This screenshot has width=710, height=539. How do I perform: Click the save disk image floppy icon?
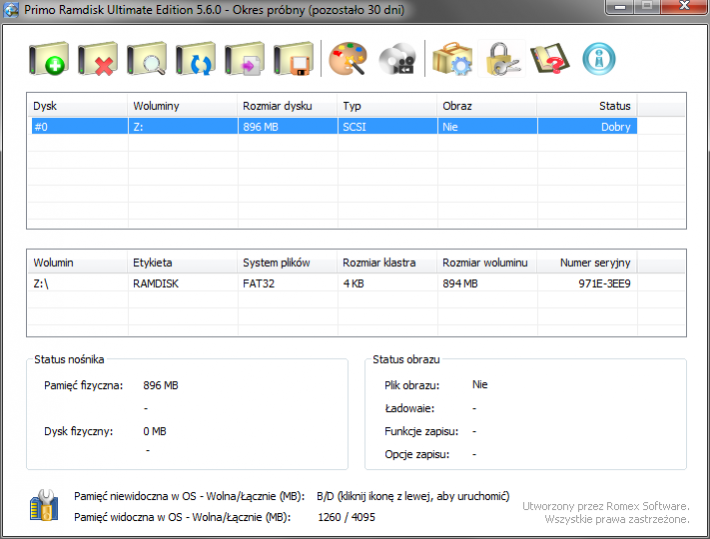pyautogui.click(x=293, y=59)
